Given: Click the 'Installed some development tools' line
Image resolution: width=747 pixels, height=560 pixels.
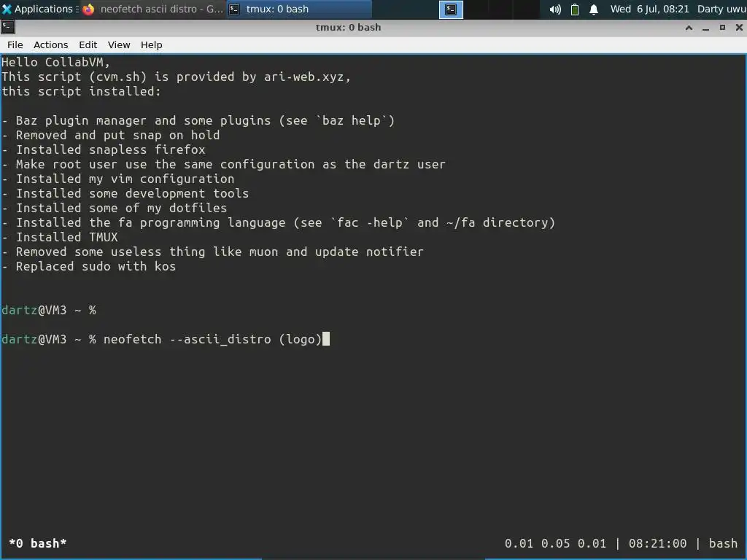Looking at the screenshot, I should point(125,193).
